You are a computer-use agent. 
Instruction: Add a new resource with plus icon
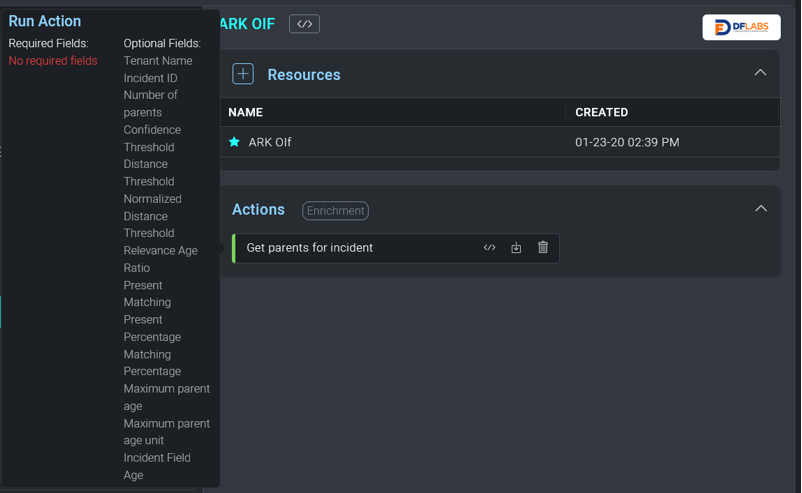pos(243,74)
